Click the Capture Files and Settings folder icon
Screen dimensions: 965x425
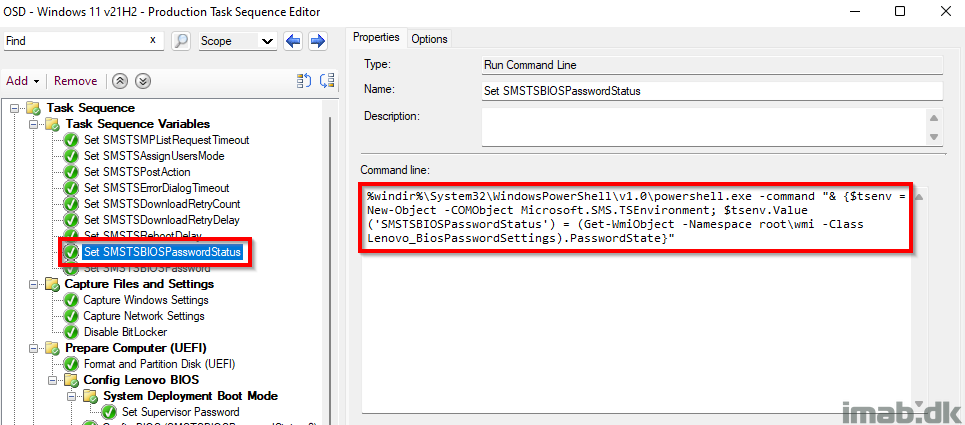tap(52, 285)
